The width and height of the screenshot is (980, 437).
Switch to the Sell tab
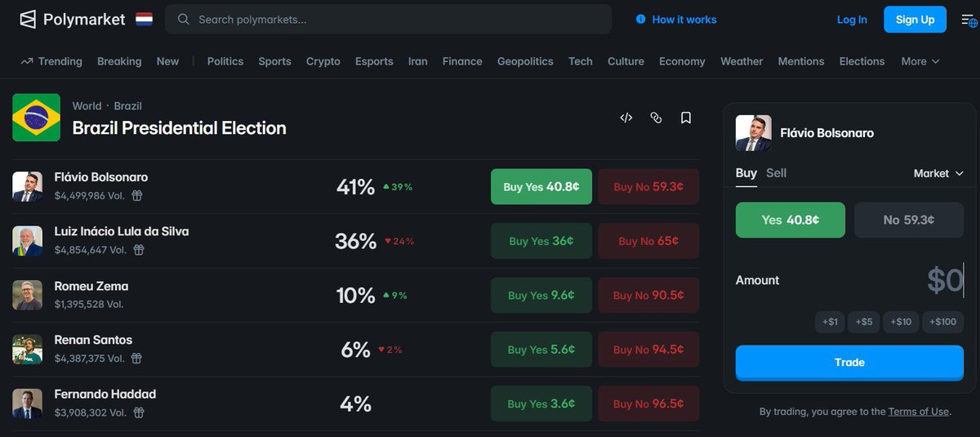coord(777,173)
